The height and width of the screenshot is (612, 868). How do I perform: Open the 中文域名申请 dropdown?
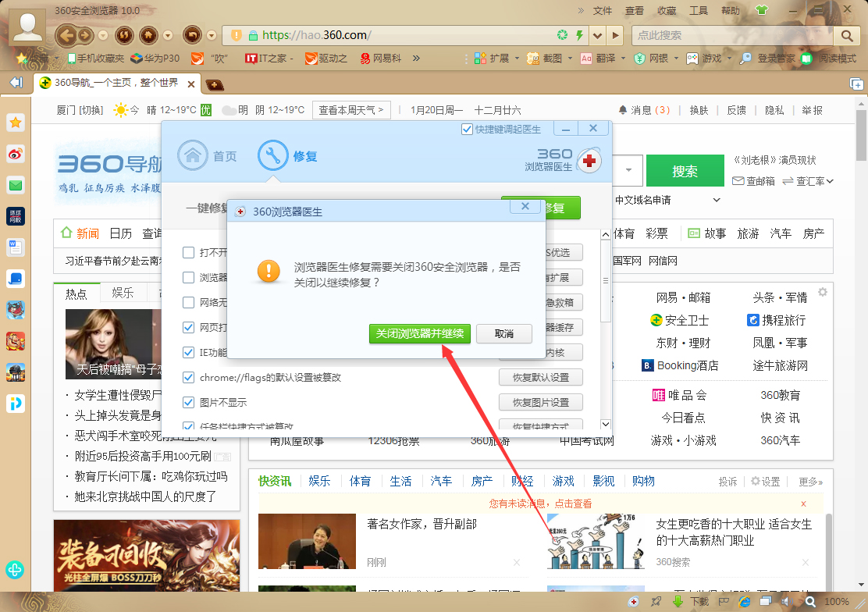[x=717, y=199]
